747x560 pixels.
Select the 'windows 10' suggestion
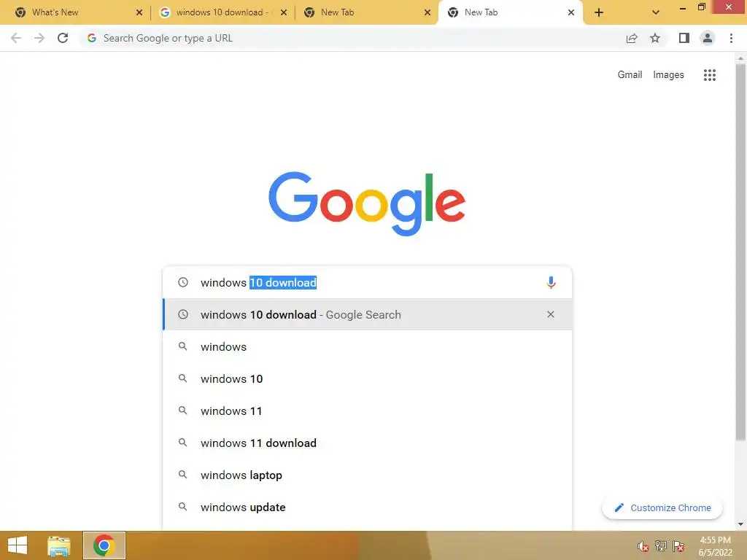368,378
